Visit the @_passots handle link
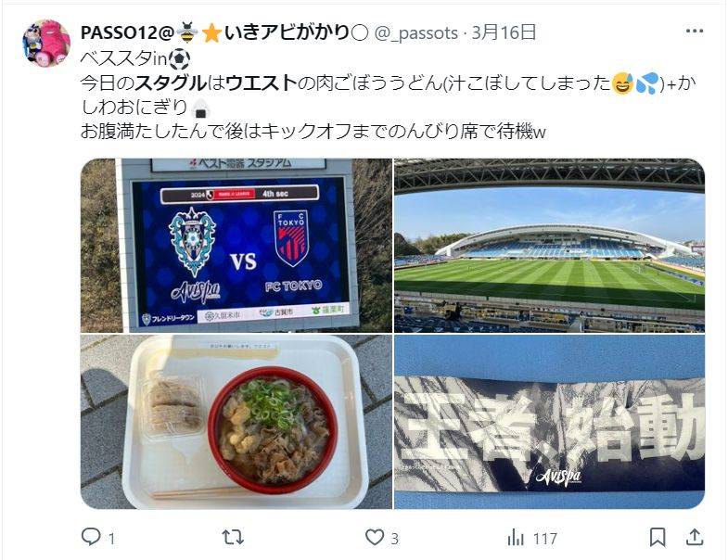 416,33
